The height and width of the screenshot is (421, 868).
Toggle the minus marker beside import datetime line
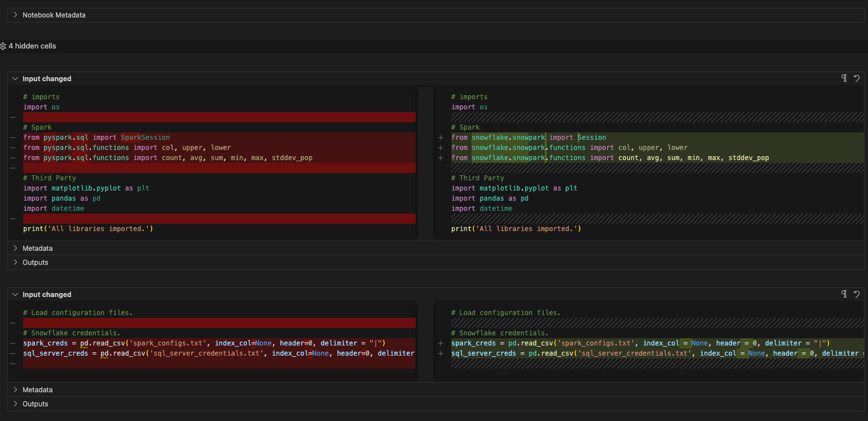pyautogui.click(x=13, y=218)
